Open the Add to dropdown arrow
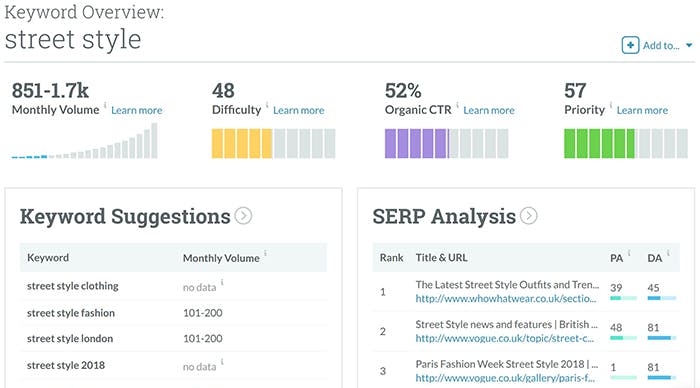The image size is (700, 388). click(x=689, y=45)
